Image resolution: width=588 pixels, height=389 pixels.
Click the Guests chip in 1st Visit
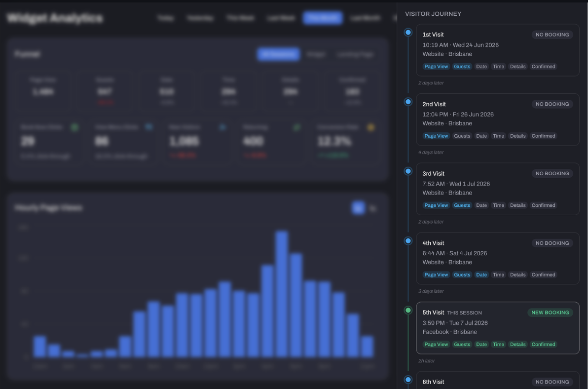462,66
